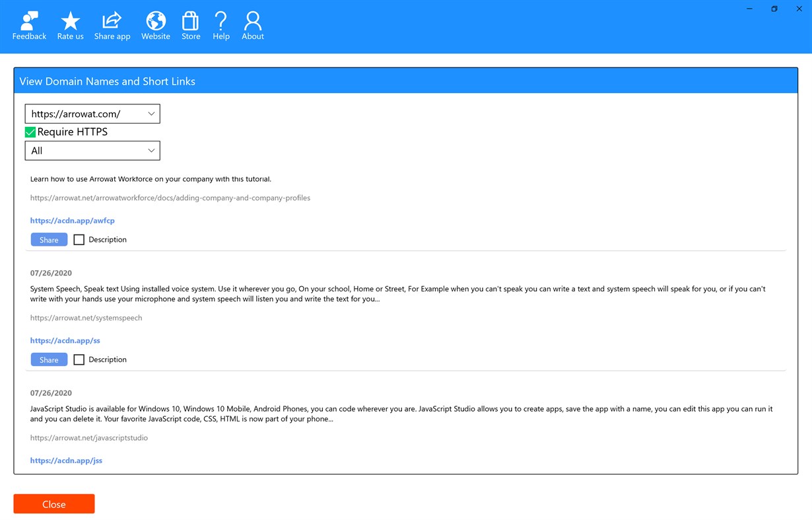This screenshot has height=520, width=812.
Task: Click the adding-company-and-company-profiles URL text
Action: point(170,198)
